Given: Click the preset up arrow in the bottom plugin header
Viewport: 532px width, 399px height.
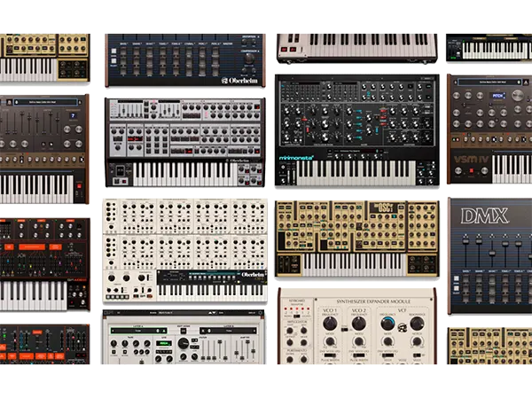Looking at the screenshot, I should point(210,313).
